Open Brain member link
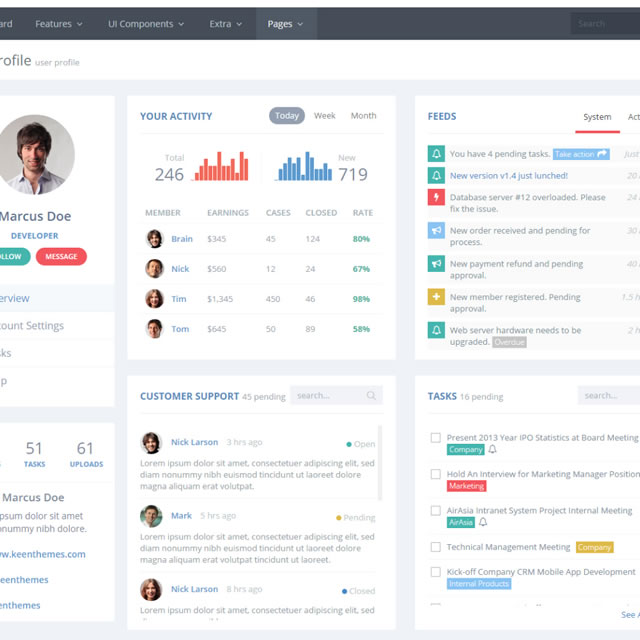Viewport: 640px width, 640px height. pos(182,239)
